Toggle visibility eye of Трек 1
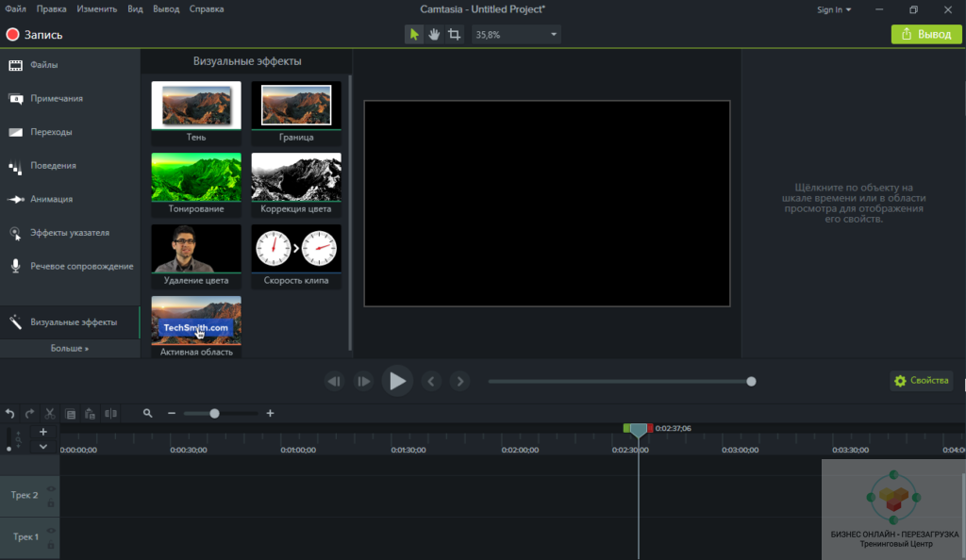The height and width of the screenshot is (560, 966). (50, 531)
